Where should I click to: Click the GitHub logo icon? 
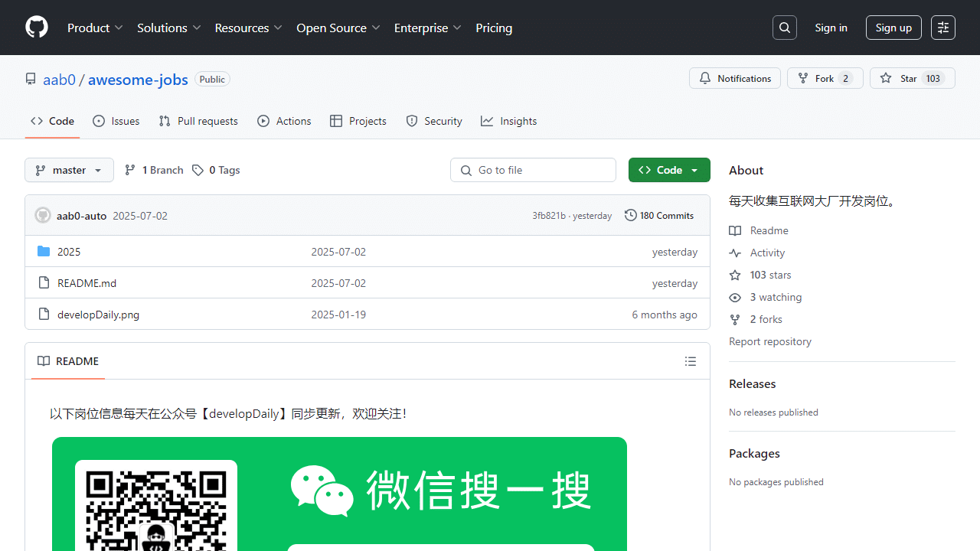37,28
